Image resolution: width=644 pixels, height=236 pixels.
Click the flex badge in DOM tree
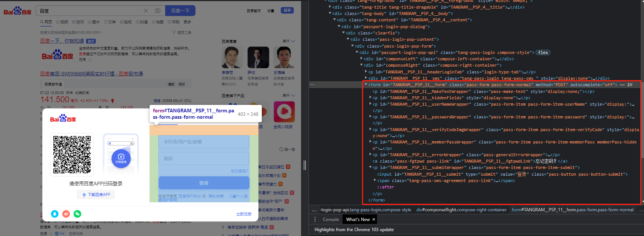543,52
